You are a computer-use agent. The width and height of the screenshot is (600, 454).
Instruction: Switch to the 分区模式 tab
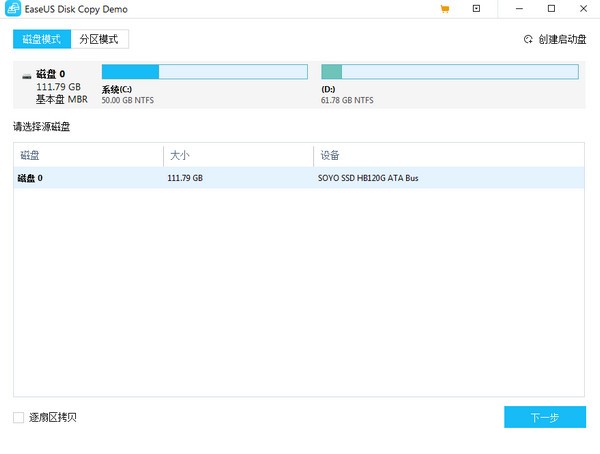pyautogui.click(x=99, y=39)
